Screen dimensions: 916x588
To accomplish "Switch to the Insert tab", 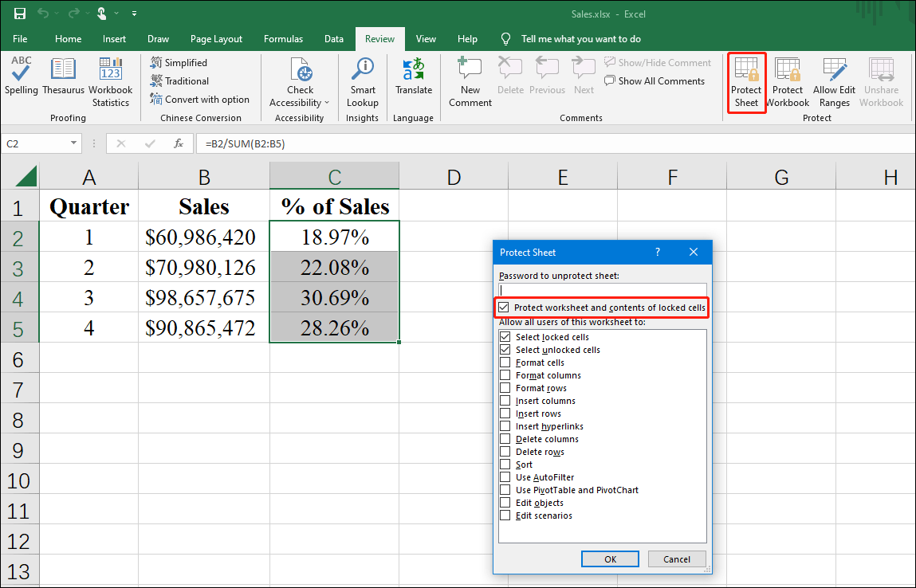I will click(114, 38).
